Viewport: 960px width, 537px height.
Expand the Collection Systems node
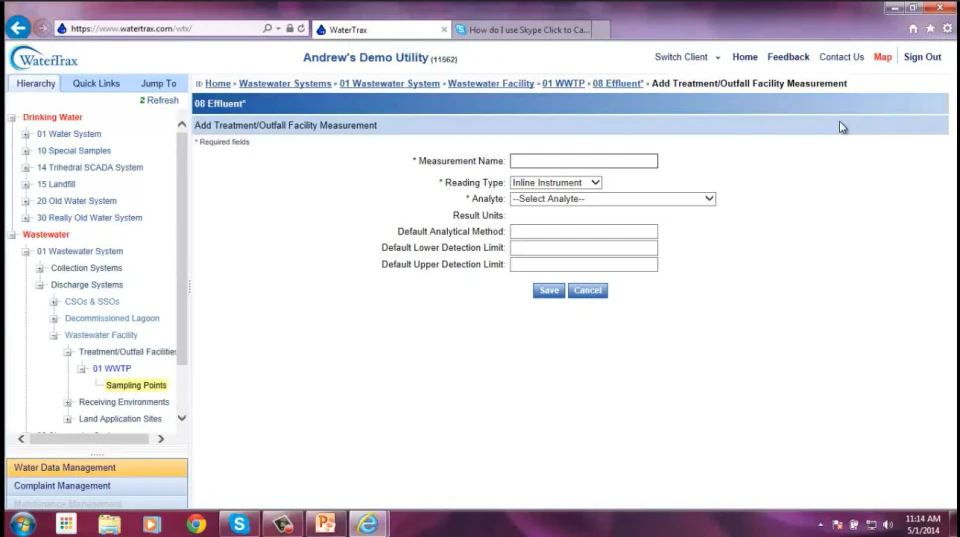coord(40,269)
